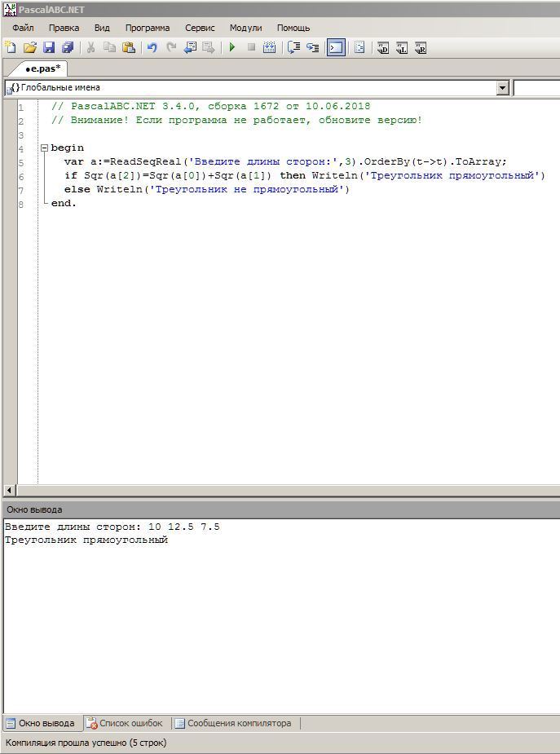Redo the last undone edit

[x=171, y=47]
